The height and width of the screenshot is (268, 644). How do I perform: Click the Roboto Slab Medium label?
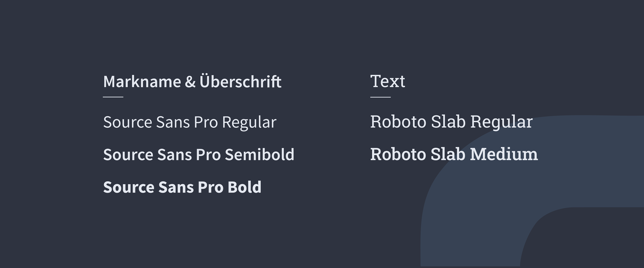(x=454, y=154)
